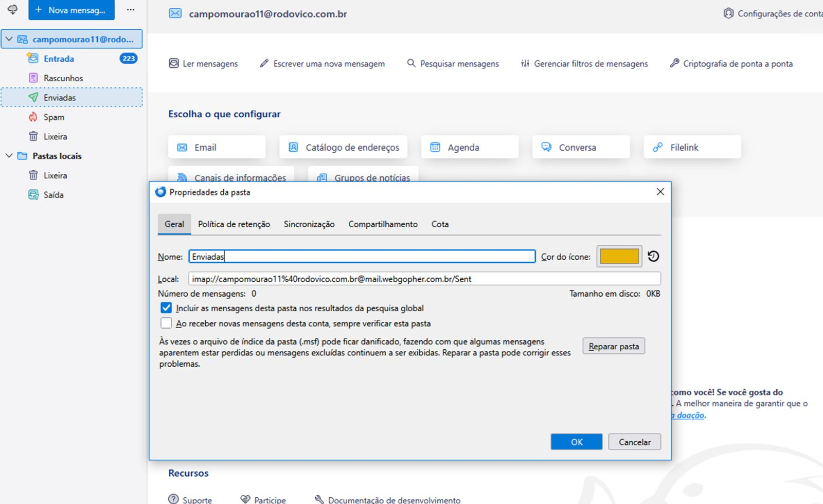823x504 pixels.
Task: Open the Configurações de conta link
Action: (x=773, y=13)
